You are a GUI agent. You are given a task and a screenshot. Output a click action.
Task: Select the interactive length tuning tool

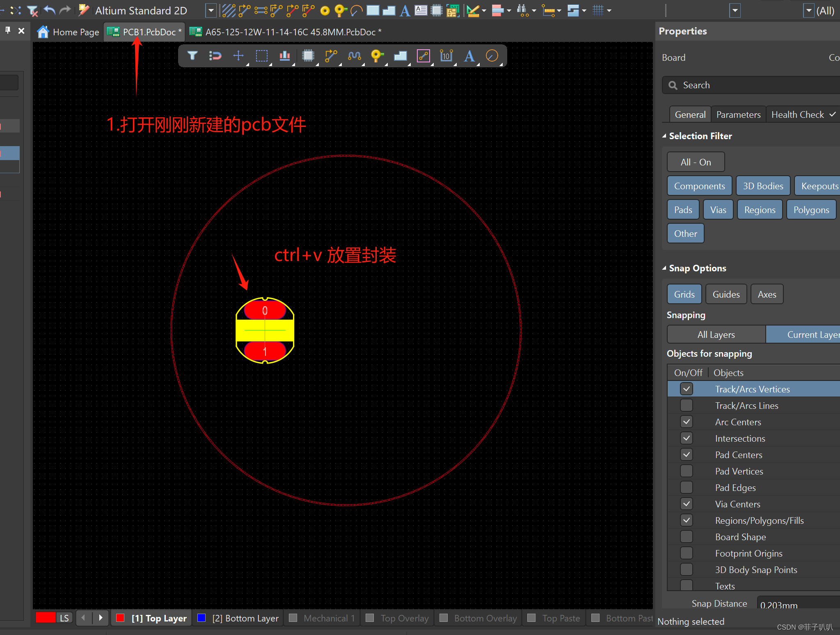[354, 55]
